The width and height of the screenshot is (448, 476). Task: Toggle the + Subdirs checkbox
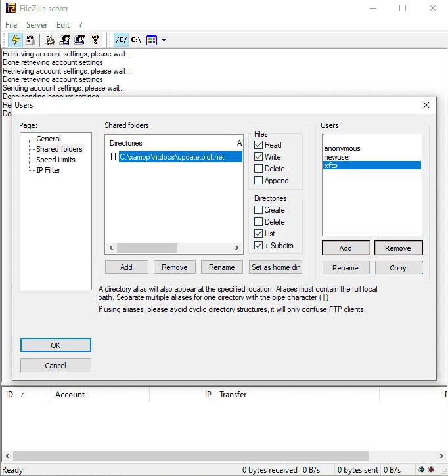pyautogui.click(x=258, y=246)
